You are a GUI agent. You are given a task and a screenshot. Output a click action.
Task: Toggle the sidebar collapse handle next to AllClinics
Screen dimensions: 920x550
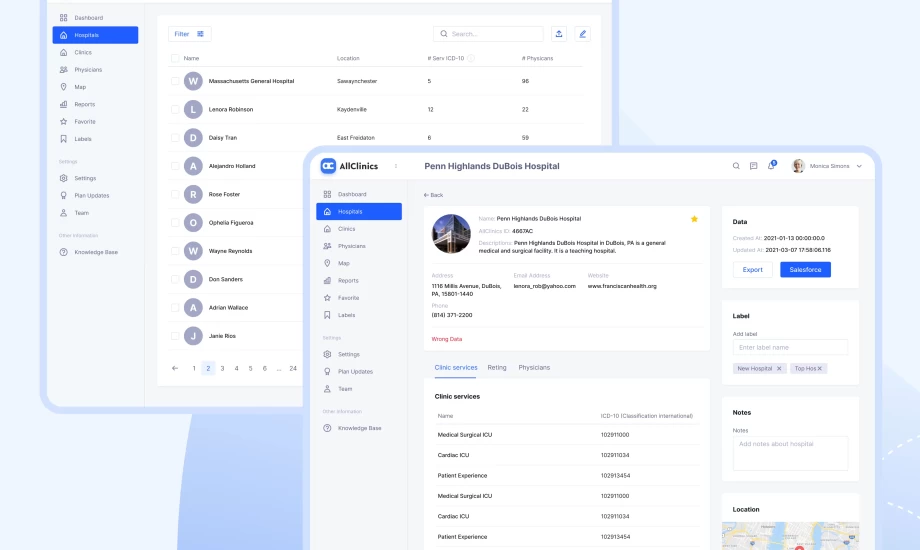396,166
